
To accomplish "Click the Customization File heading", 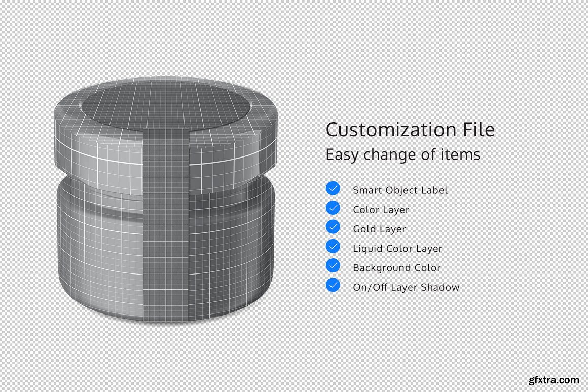I will coord(410,130).
